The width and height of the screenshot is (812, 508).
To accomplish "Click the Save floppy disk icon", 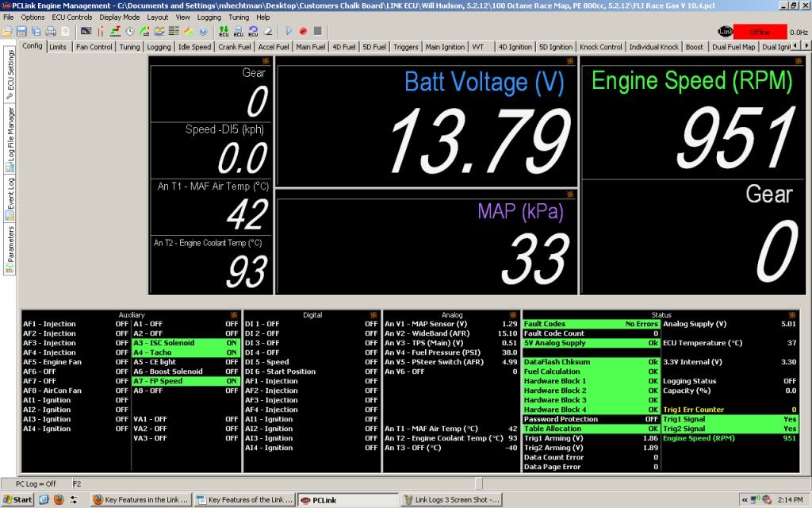I will [21, 32].
